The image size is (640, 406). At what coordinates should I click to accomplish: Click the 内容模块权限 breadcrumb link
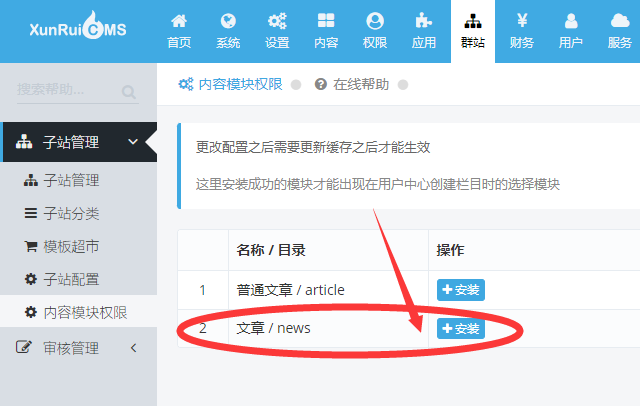tap(240, 84)
